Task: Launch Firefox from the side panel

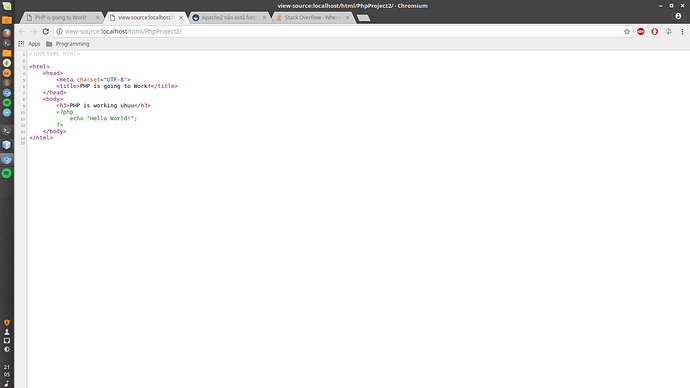Action: (x=7, y=33)
